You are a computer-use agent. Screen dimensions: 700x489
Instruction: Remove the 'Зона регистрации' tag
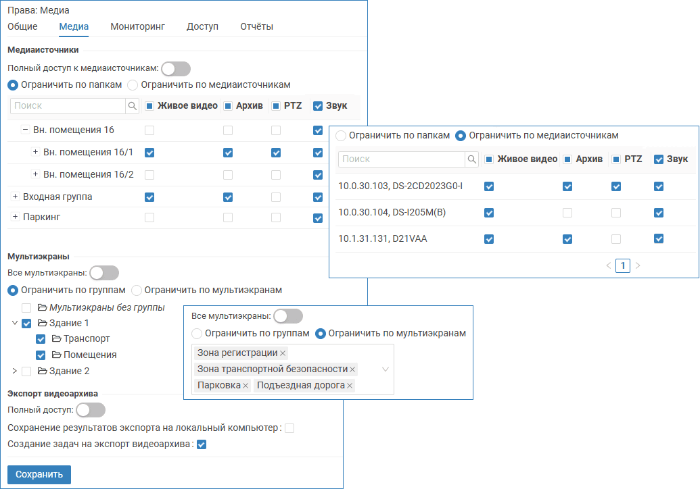click(283, 353)
